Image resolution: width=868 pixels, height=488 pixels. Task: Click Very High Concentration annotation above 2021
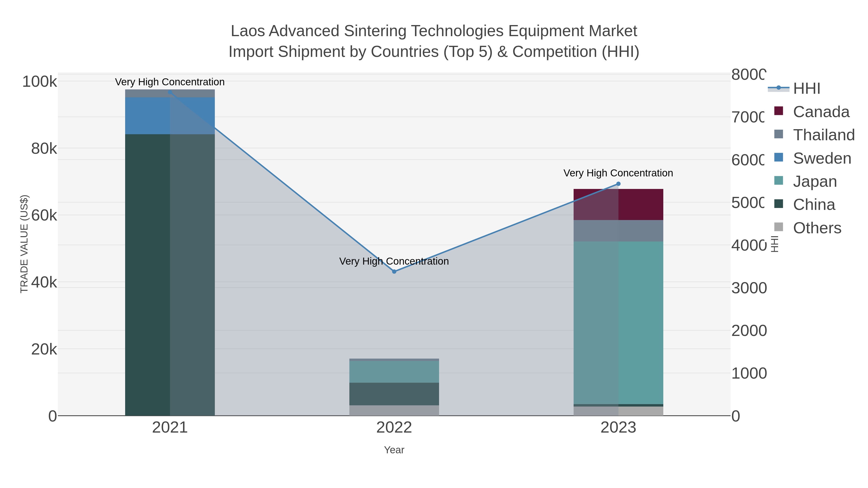[170, 82]
